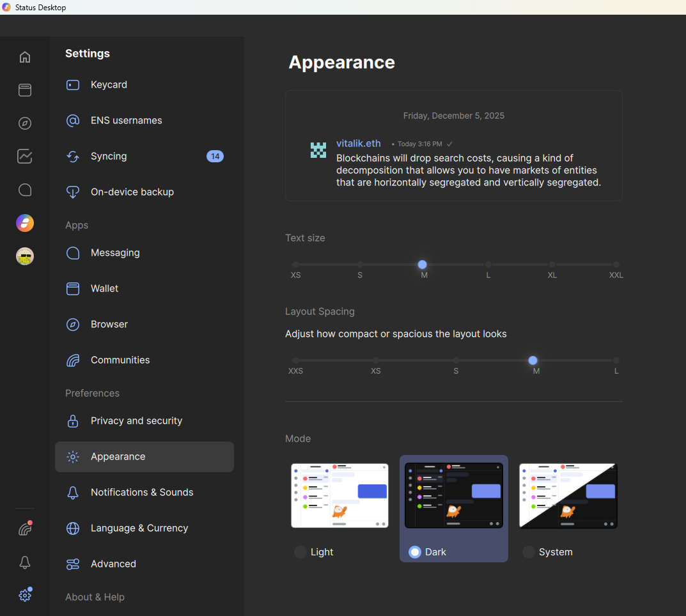Click the Light mode preview thumbnail
The width and height of the screenshot is (686, 616).
pyautogui.click(x=339, y=496)
